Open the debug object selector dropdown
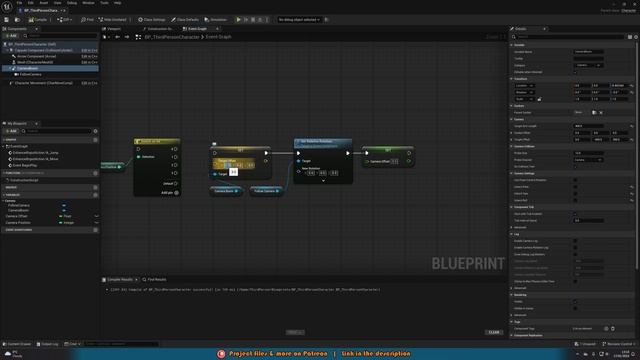Screen dimensions: 640x360 pos(299,20)
